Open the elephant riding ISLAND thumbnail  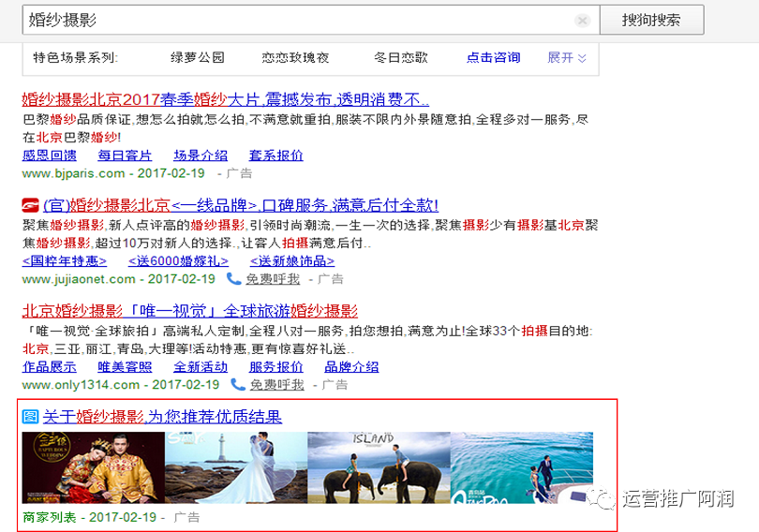379,467
